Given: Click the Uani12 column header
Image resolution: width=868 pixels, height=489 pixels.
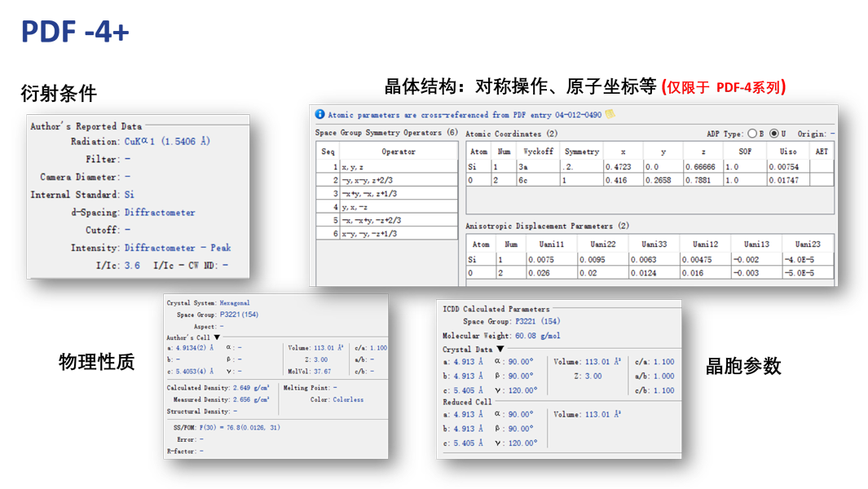Looking at the screenshot, I should 705,244.
